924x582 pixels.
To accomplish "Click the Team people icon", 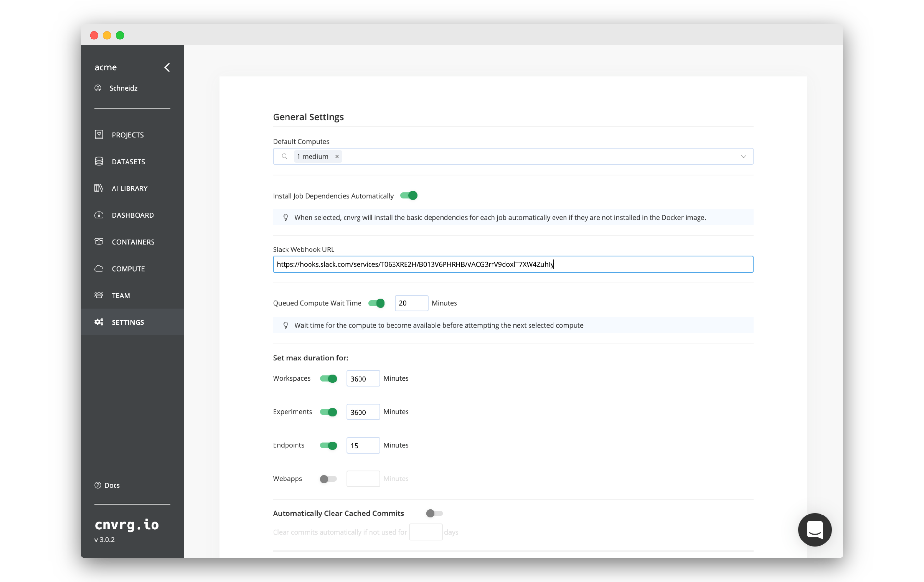I will coord(99,295).
